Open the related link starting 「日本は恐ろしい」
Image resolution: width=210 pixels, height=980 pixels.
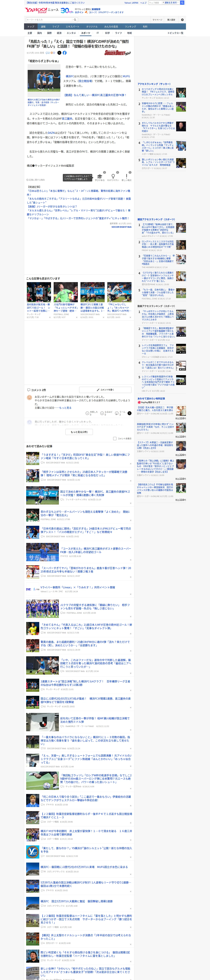pyautogui.click(x=79, y=193)
